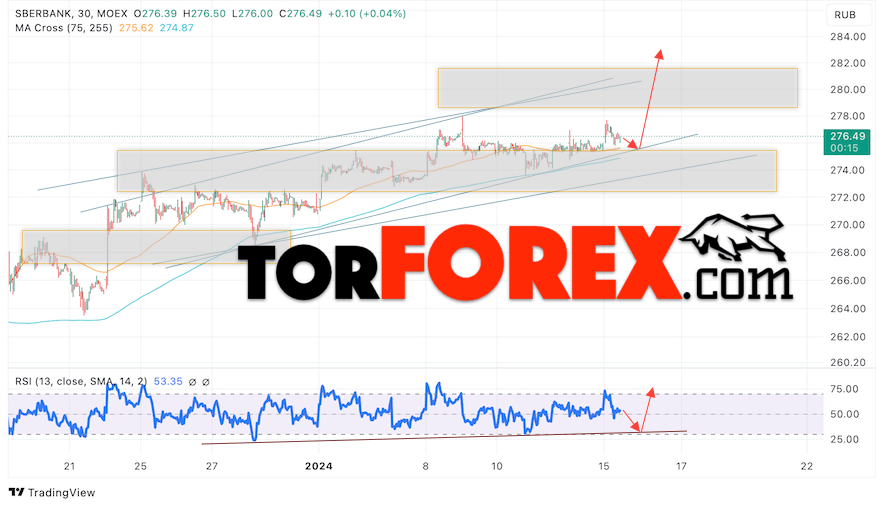Click the SBERBANK, 30, MOEX symbol title
This screenshot has width=884, height=507.
(x=74, y=14)
